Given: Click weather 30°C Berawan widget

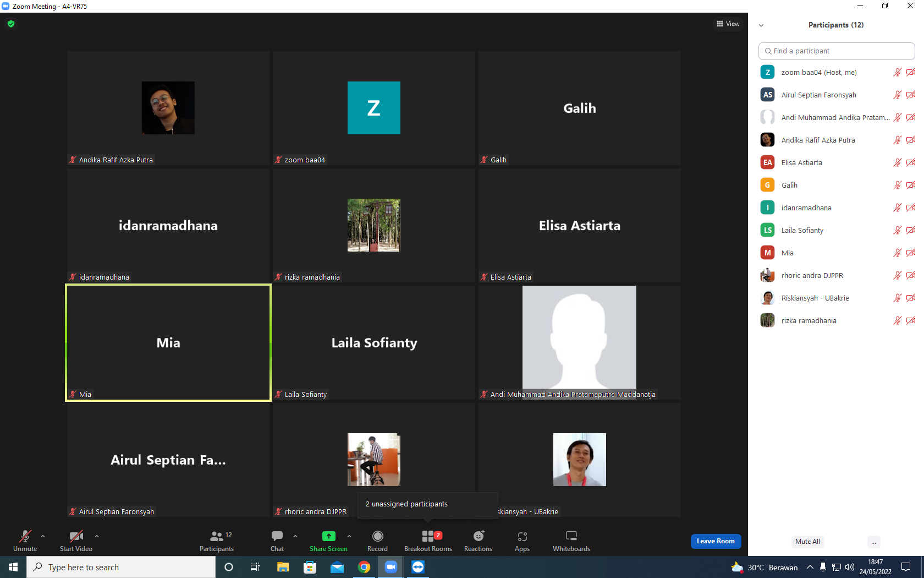Looking at the screenshot, I should [x=765, y=567].
